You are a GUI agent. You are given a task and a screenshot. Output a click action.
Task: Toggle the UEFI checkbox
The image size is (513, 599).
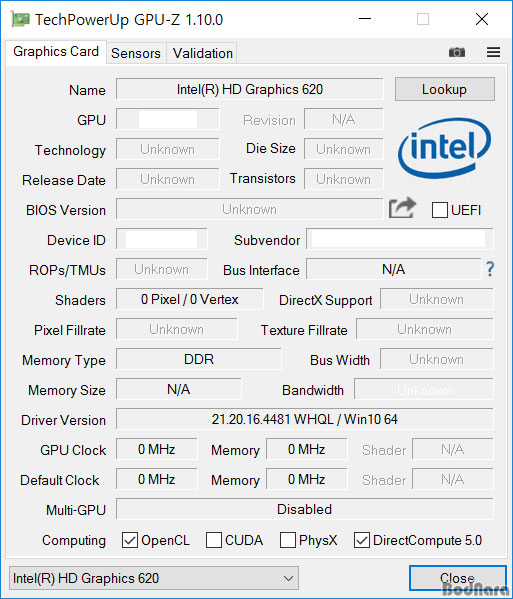pos(439,210)
